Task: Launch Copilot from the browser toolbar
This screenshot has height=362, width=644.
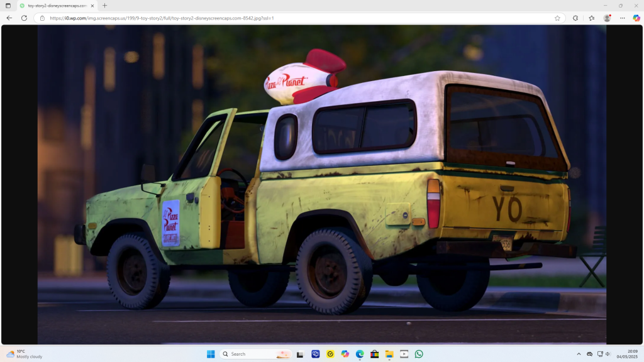Action: 636,18
